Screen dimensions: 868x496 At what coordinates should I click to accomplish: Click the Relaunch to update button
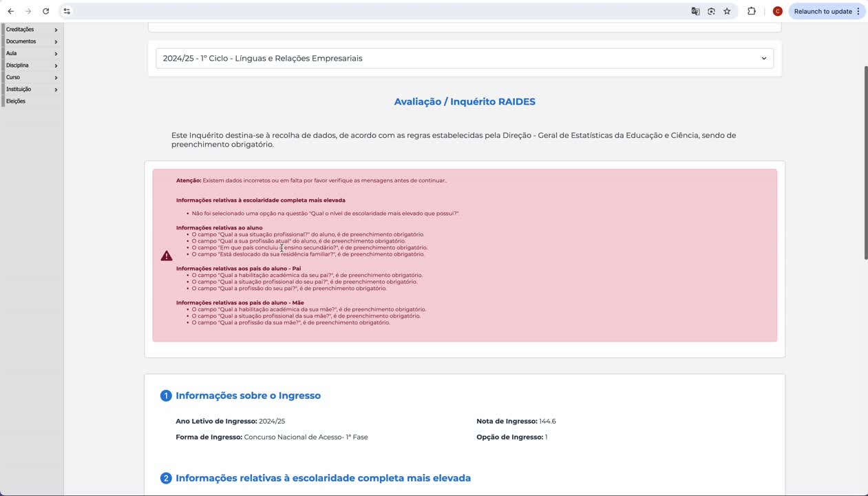tap(827, 11)
